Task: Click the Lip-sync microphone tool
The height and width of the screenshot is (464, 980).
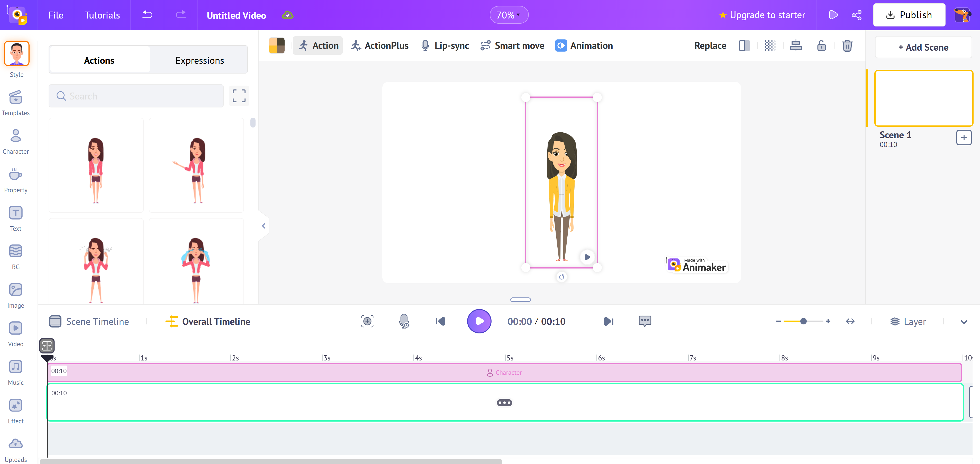Action: [x=445, y=46]
